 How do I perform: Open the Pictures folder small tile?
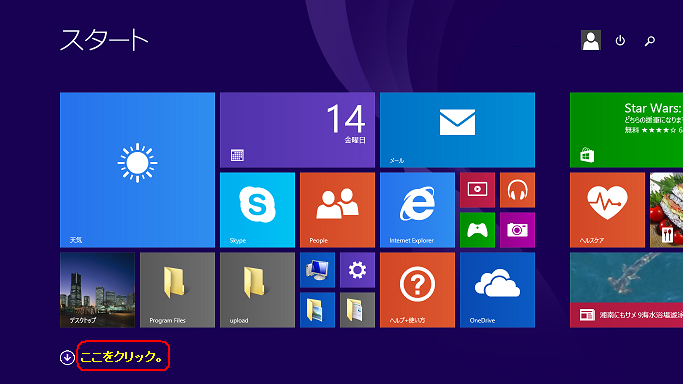click(318, 310)
